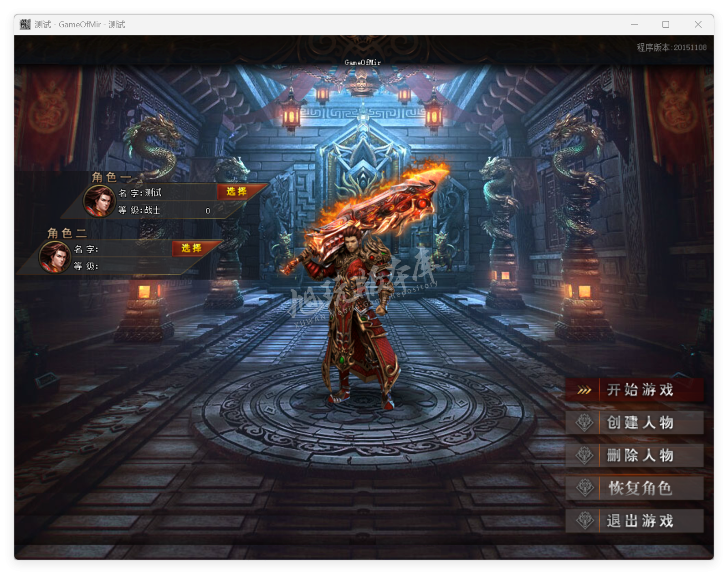Viewport: 728px width, 574px height.
Task: Click the GameOfMir window title bar icon
Action: (x=25, y=24)
